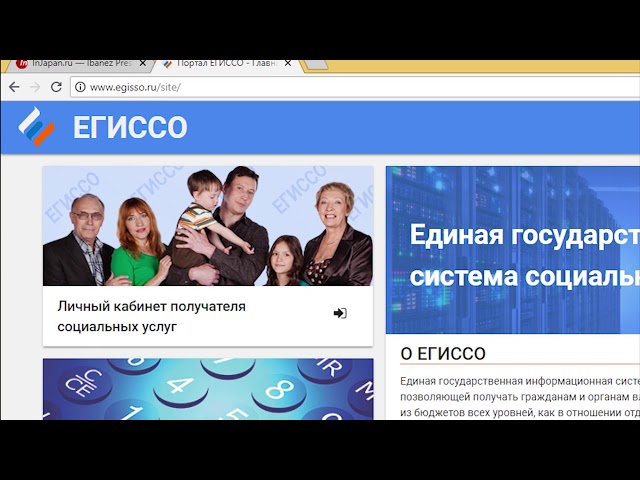Viewport: 640px width, 480px height.
Task: Close the InJapan.ru tab
Action: click(142, 63)
